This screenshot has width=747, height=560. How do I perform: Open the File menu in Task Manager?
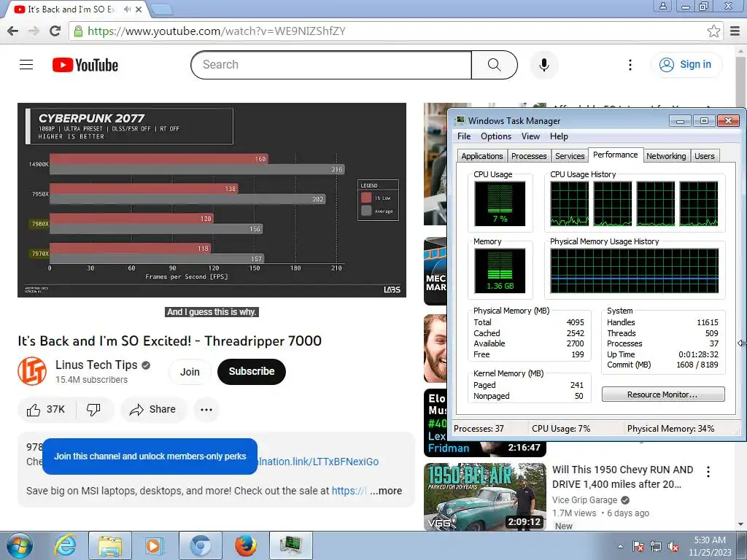pyautogui.click(x=463, y=136)
